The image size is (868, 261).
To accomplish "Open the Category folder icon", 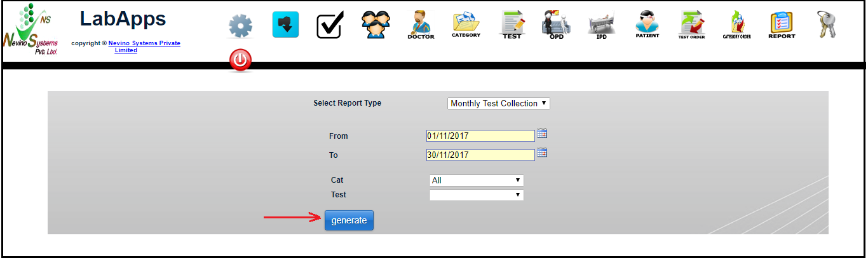I will point(466,24).
